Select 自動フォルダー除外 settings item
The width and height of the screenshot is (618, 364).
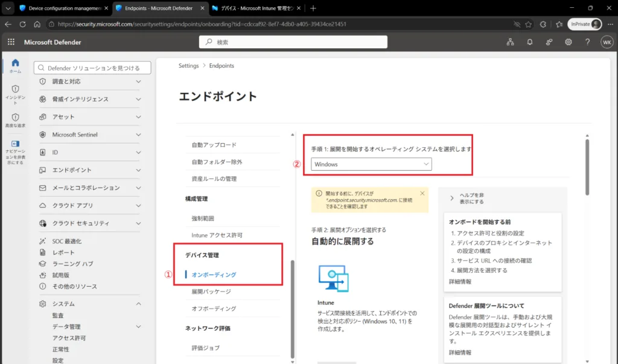coord(217,162)
